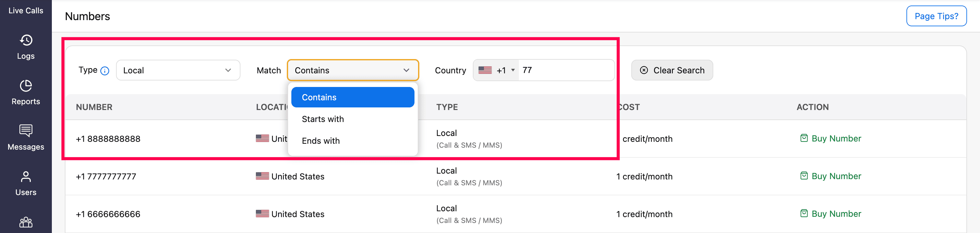The height and width of the screenshot is (233, 980).
Task: Collapse the Match dropdown showing Contains
Action: coord(353,70)
